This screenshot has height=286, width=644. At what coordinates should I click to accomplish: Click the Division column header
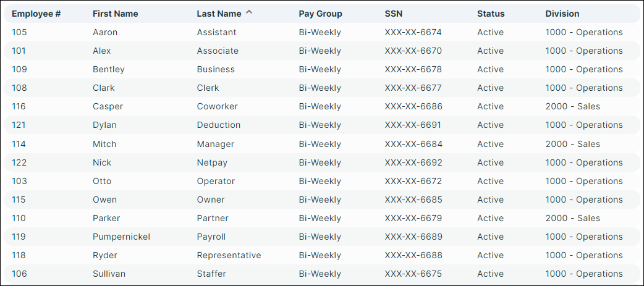click(562, 14)
